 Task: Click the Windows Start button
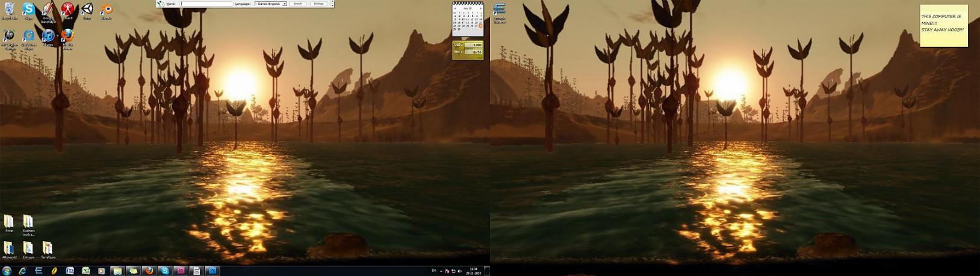[7, 271]
